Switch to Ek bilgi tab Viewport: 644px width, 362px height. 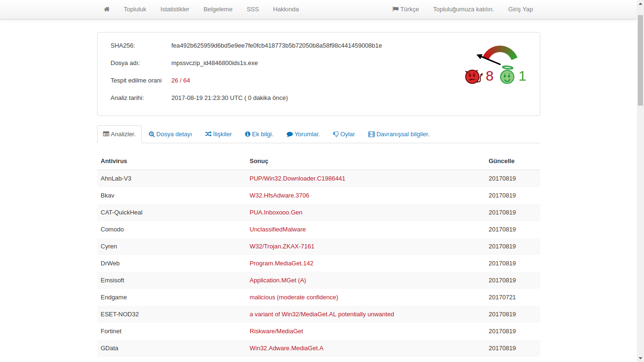[x=259, y=134]
